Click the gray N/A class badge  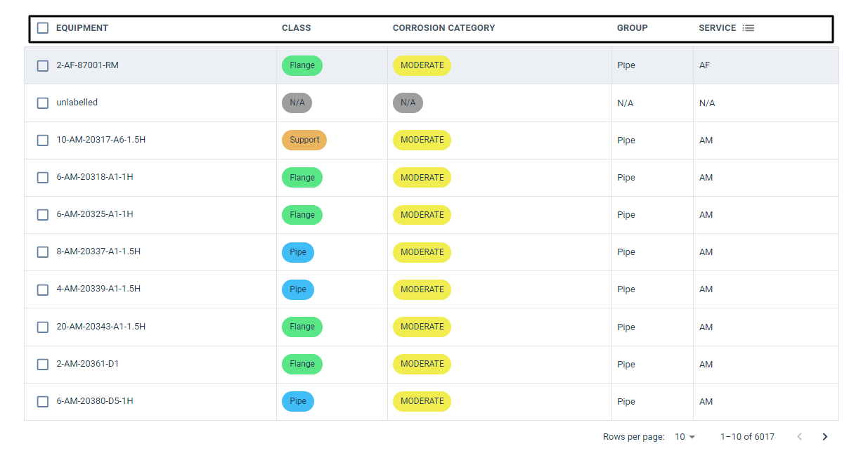click(297, 103)
